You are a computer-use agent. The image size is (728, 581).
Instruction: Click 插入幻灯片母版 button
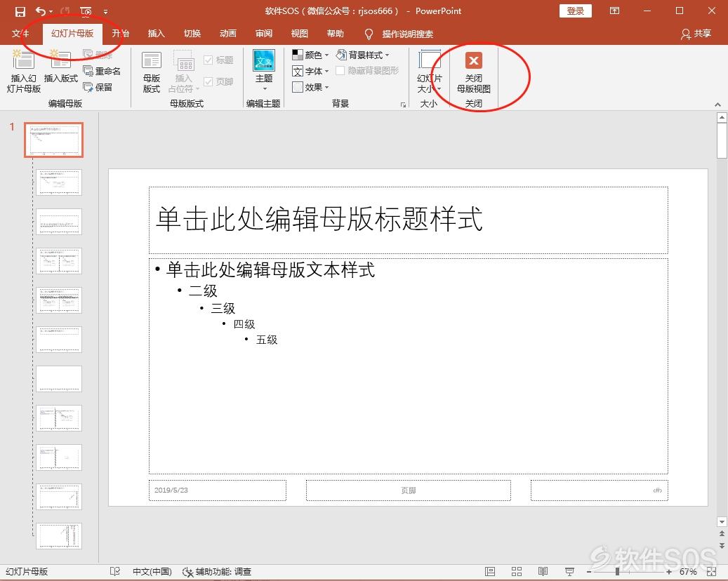pyautogui.click(x=24, y=72)
